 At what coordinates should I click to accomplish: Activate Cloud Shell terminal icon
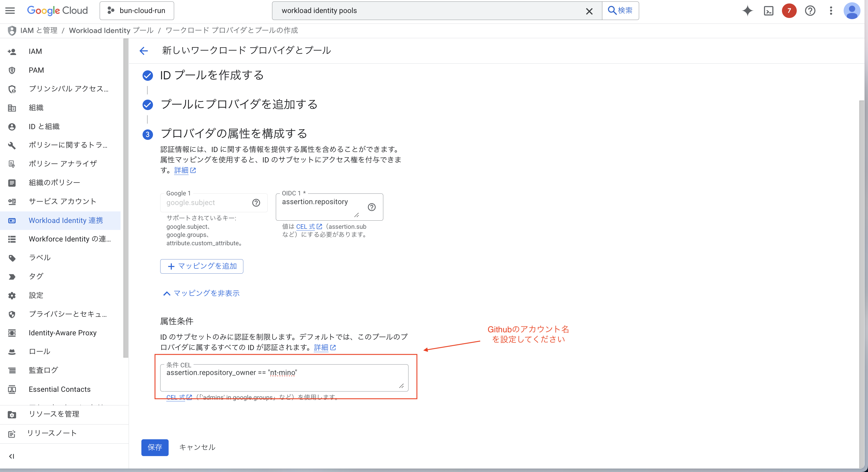click(768, 11)
